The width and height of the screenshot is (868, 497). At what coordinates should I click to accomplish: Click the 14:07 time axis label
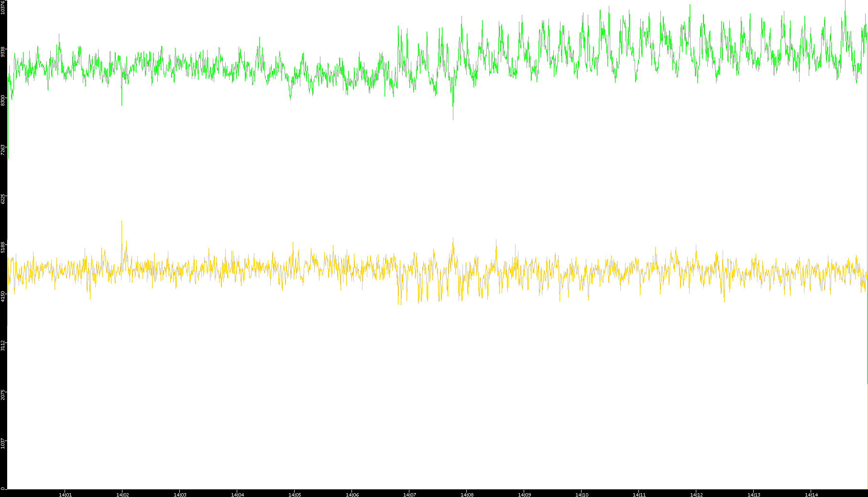tap(409, 495)
